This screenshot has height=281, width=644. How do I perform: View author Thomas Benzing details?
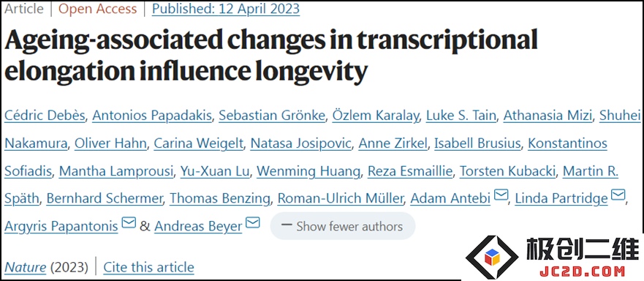(220, 199)
